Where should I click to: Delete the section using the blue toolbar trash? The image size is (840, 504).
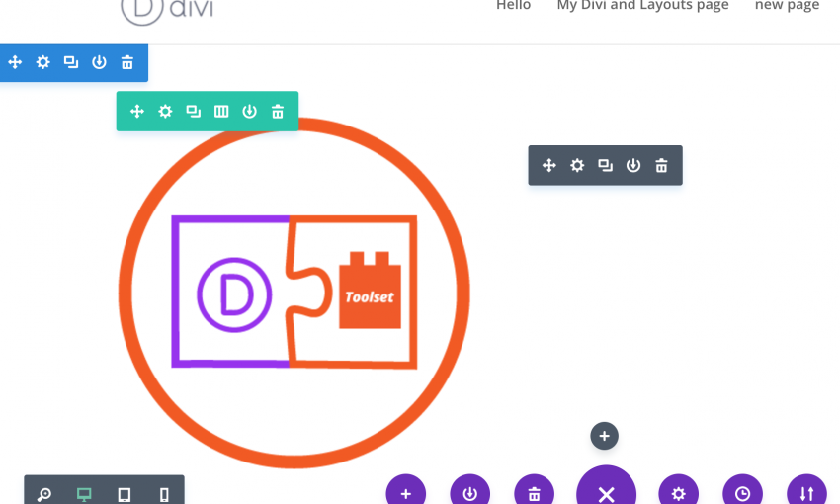126,62
